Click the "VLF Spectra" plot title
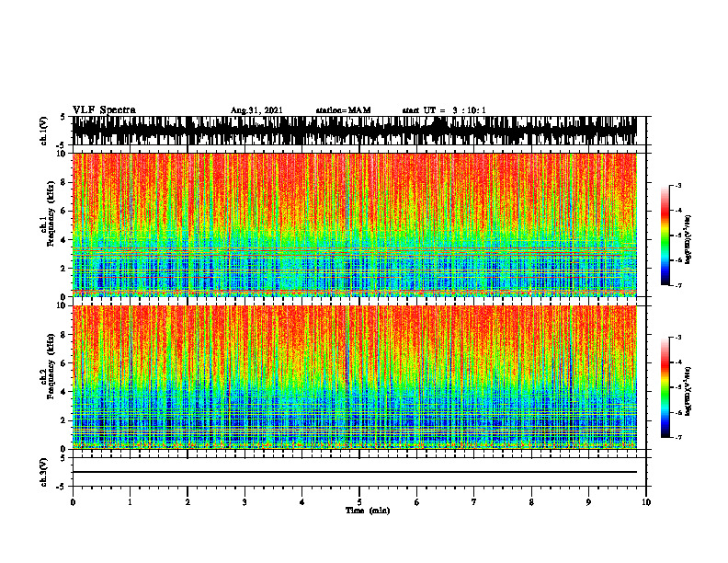Screen dimensions: 728x563 point(104,110)
